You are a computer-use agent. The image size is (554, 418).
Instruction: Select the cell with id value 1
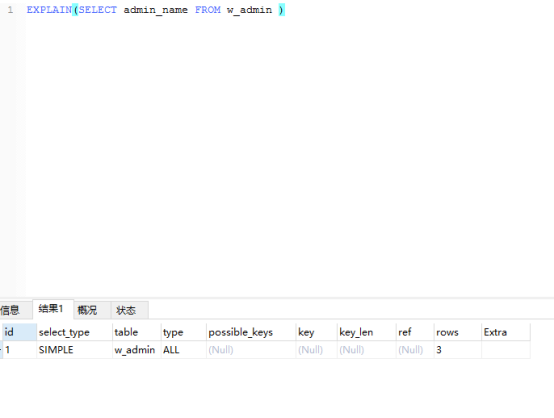click(19, 350)
